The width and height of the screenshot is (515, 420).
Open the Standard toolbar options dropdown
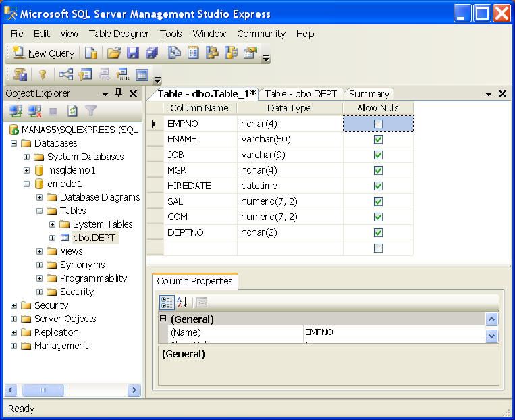(267, 59)
